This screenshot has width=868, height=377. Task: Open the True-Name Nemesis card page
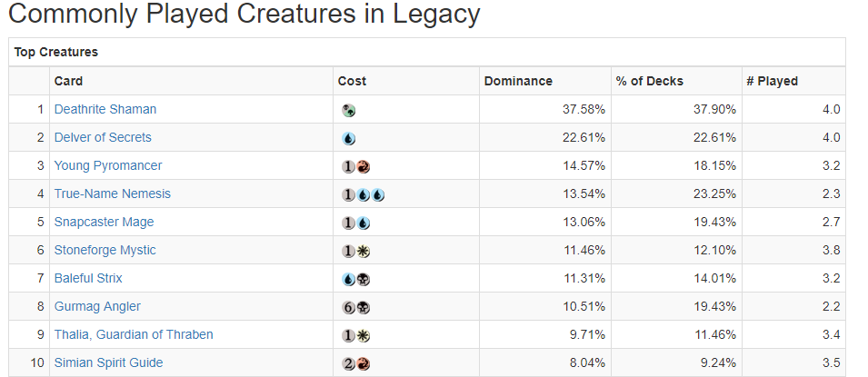(x=113, y=193)
